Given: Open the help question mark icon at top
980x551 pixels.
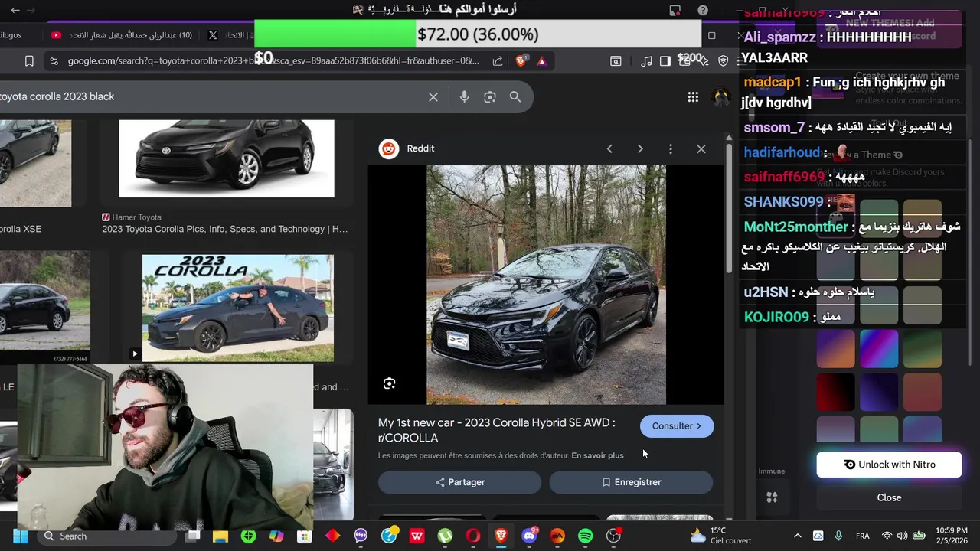Looking at the screenshot, I should [x=703, y=11].
